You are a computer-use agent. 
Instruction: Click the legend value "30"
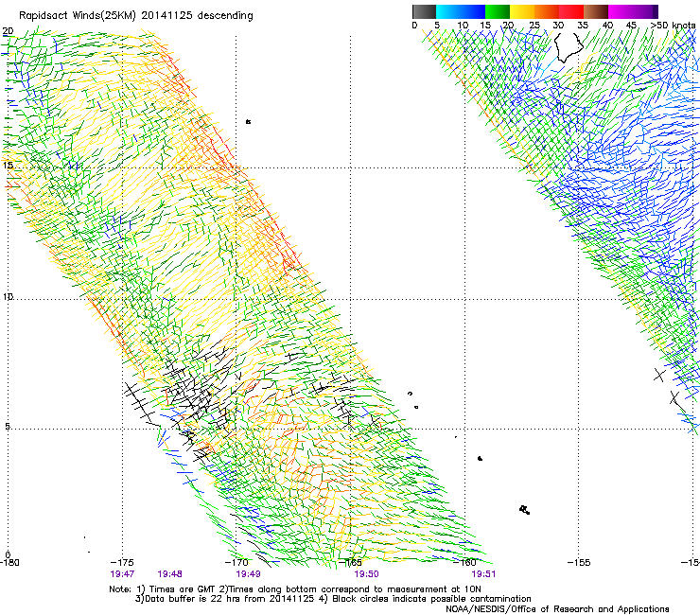click(558, 26)
